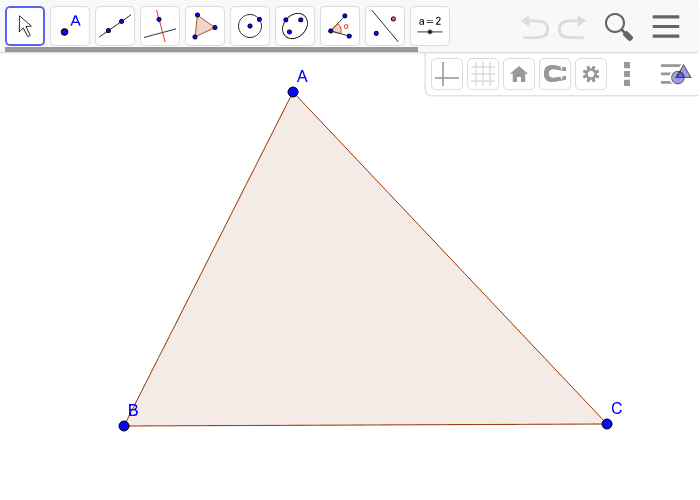Select the Circle with Center tool
The image size is (700, 500).
tap(250, 26)
